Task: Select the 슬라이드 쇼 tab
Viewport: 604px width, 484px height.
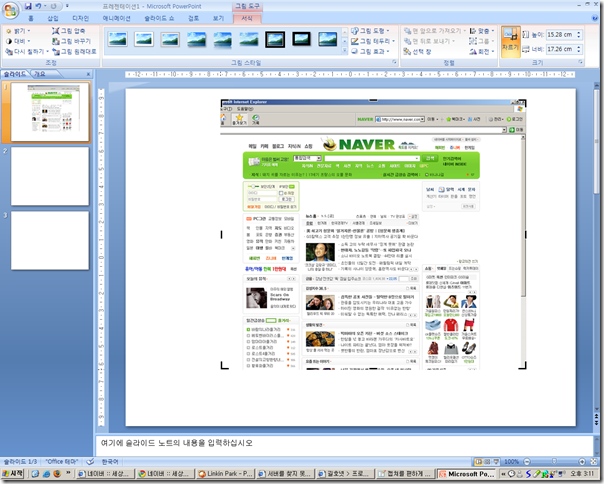Action: pyautogui.click(x=159, y=18)
